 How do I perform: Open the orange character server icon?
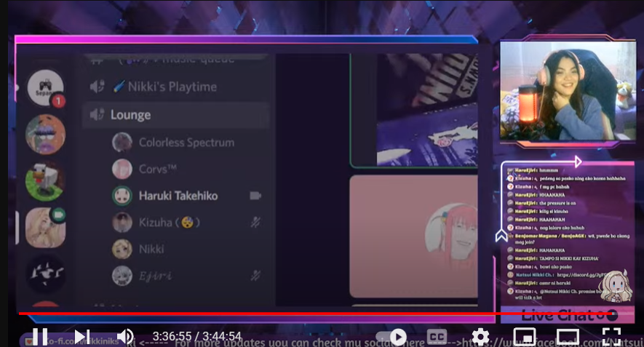tap(45, 135)
